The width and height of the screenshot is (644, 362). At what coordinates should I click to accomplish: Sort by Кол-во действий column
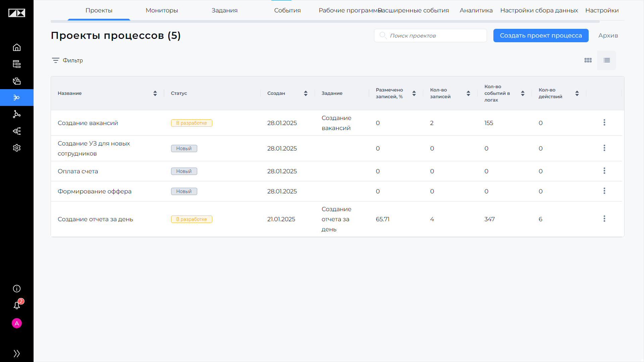tap(577, 93)
